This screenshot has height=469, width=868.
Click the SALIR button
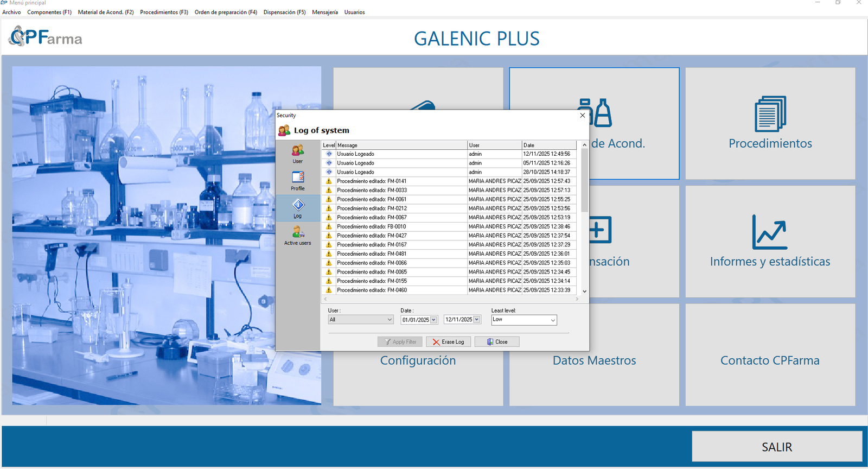tap(776, 447)
